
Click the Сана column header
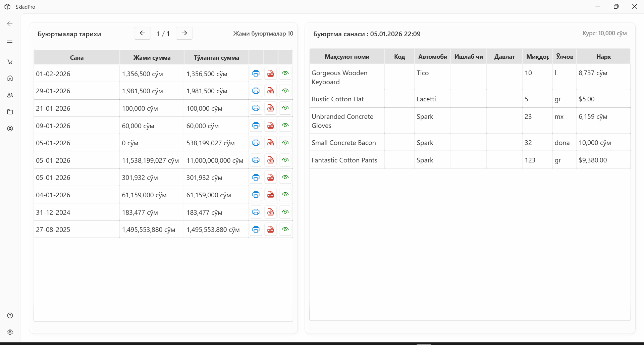77,58
